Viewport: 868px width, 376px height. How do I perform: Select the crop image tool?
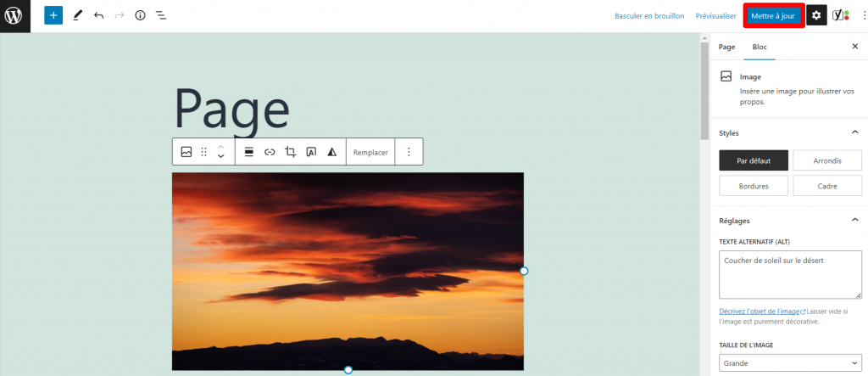tap(291, 152)
